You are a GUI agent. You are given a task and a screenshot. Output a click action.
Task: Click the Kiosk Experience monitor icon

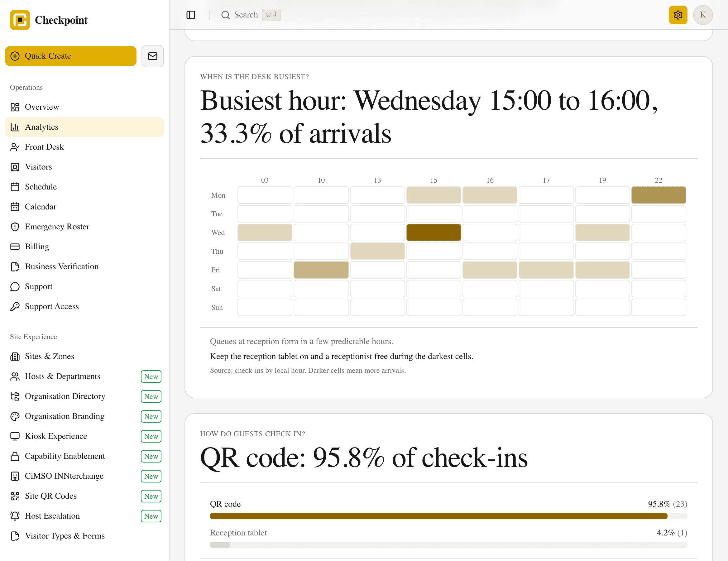point(15,436)
